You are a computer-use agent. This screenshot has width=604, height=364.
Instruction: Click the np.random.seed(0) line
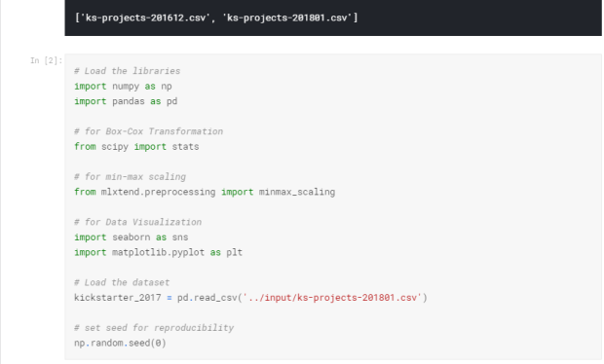[120, 344]
